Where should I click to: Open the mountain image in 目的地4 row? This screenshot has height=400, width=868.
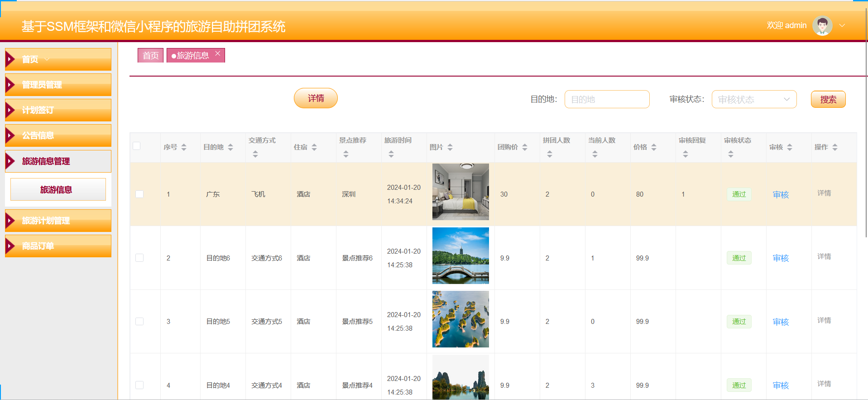pos(460,377)
